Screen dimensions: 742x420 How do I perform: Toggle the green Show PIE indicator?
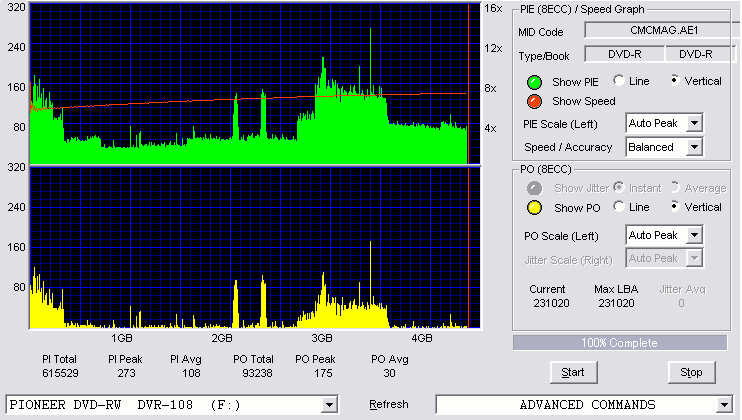(x=534, y=82)
